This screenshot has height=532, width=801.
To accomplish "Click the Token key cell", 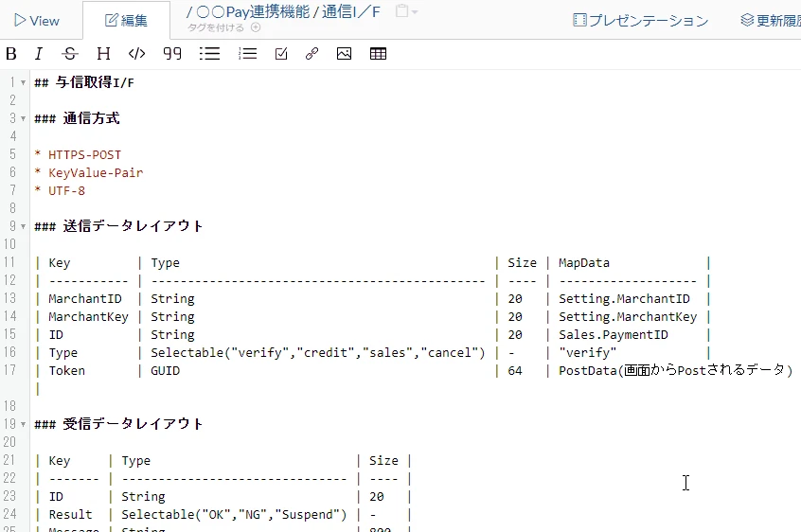I will tap(67, 371).
